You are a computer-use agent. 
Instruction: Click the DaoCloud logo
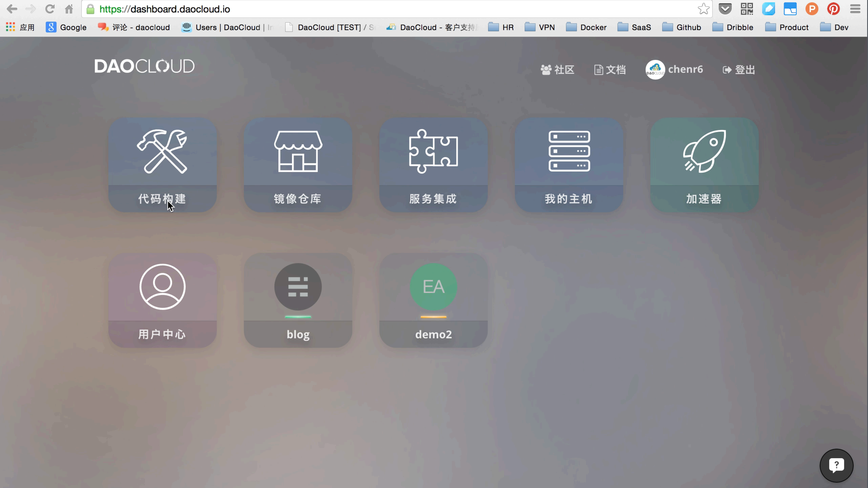point(144,66)
